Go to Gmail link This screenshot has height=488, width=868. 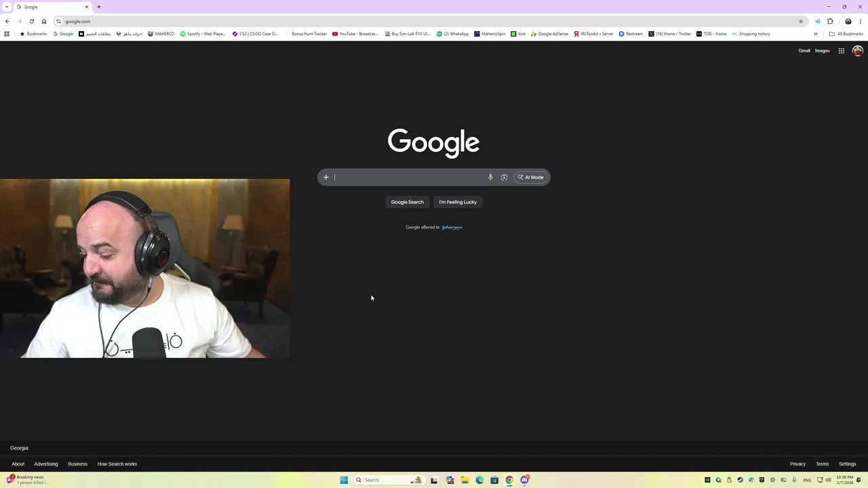[804, 51]
